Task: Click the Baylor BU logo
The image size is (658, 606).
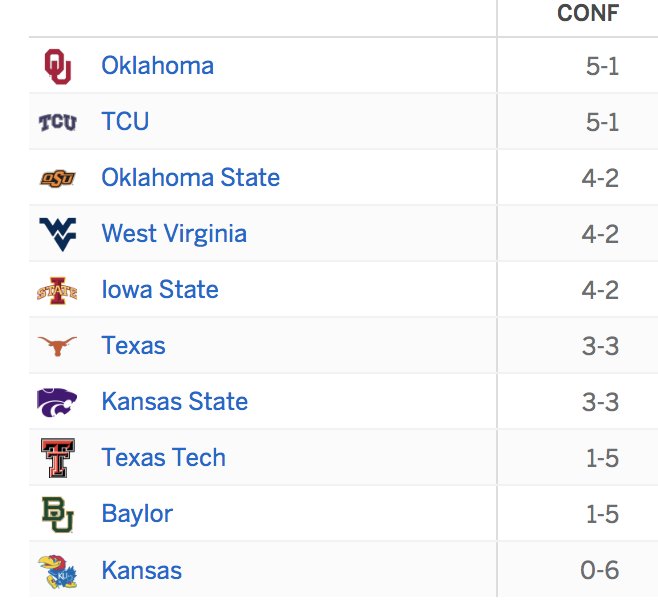Action: 58,514
